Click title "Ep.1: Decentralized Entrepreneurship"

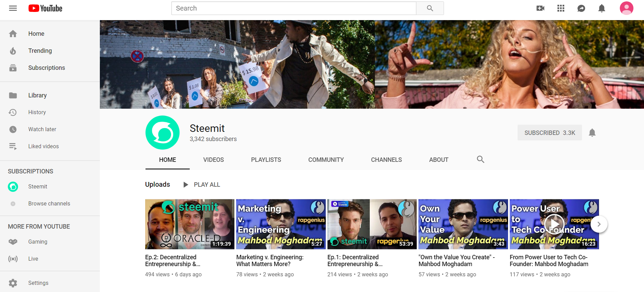tap(355, 261)
